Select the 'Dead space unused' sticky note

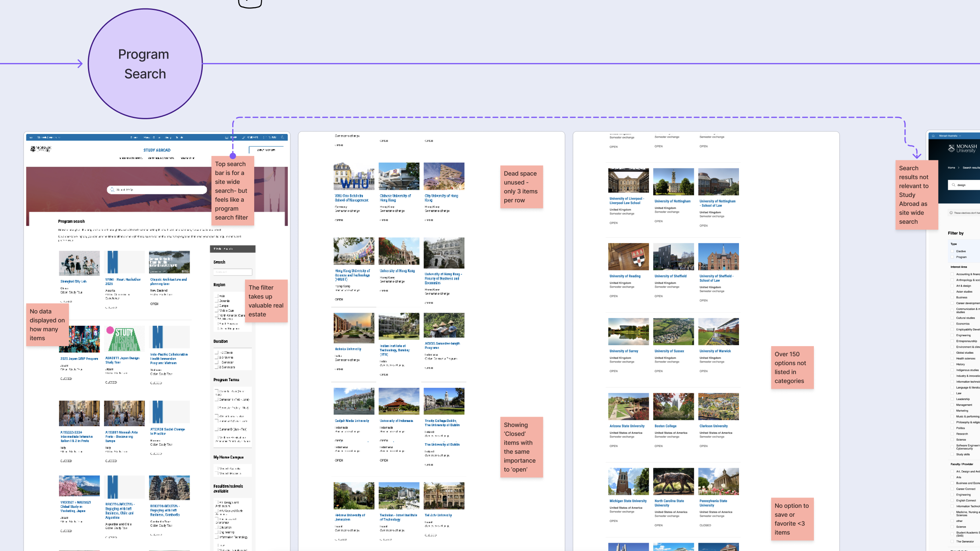click(521, 187)
